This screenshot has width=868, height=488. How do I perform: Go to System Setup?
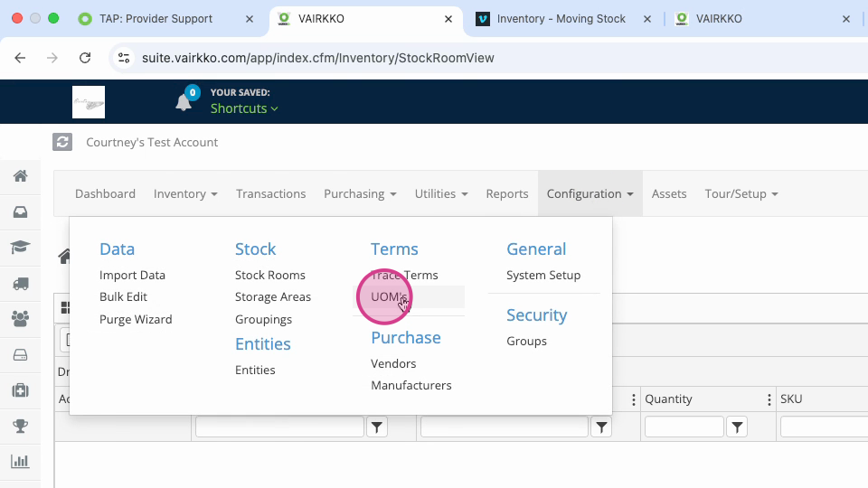(x=543, y=275)
